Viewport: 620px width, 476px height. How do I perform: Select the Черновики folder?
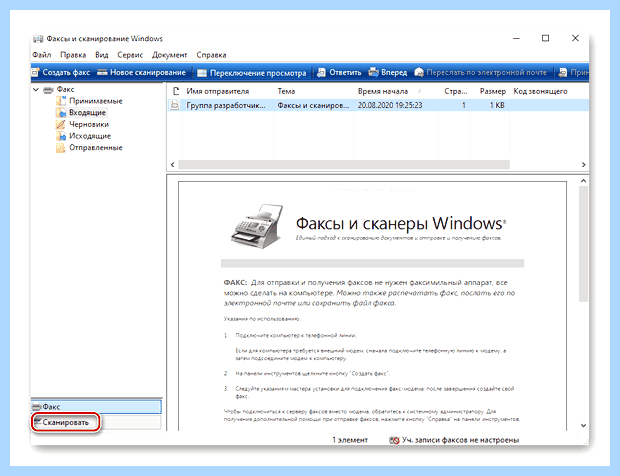pos(89,125)
